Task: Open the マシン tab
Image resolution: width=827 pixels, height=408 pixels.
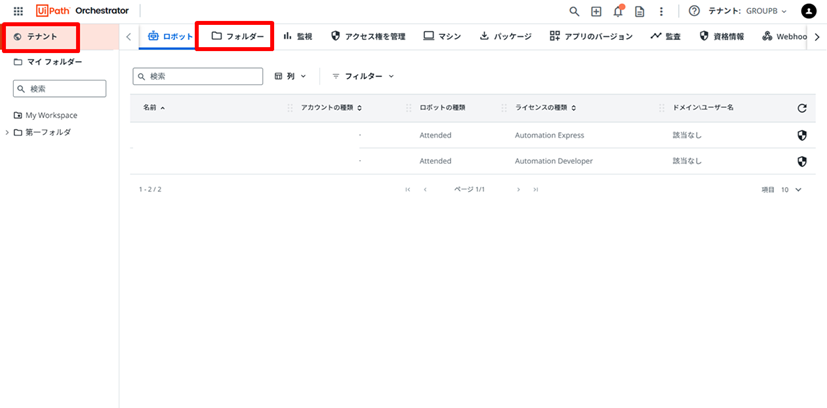Action: click(x=442, y=36)
